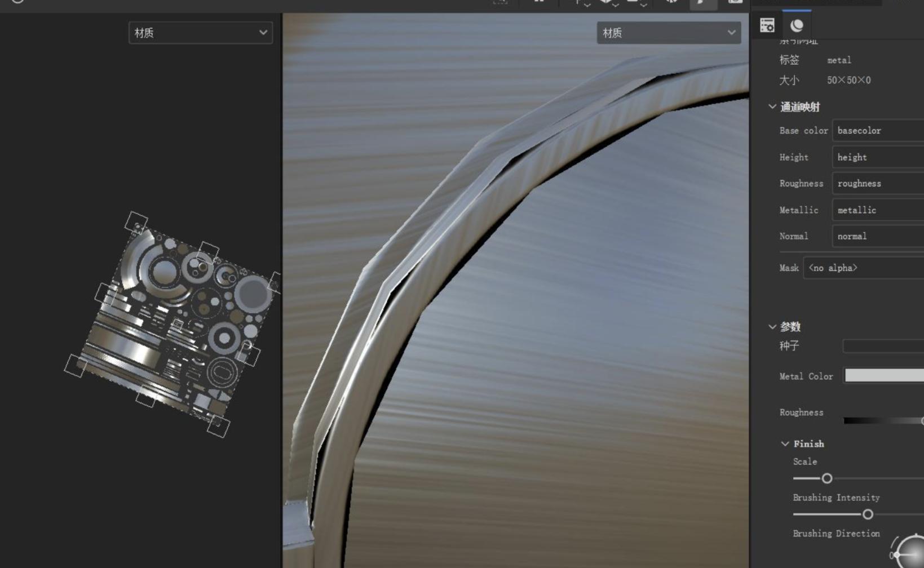Open the 材质 dropdown in the 3D viewport
The height and width of the screenshot is (568, 924).
[x=668, y=33]
